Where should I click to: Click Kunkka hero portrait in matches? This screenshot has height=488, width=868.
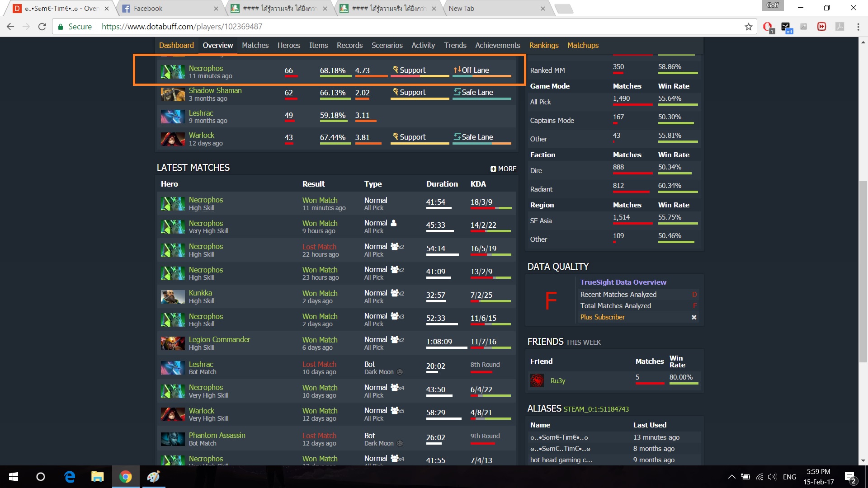point(173,297)
